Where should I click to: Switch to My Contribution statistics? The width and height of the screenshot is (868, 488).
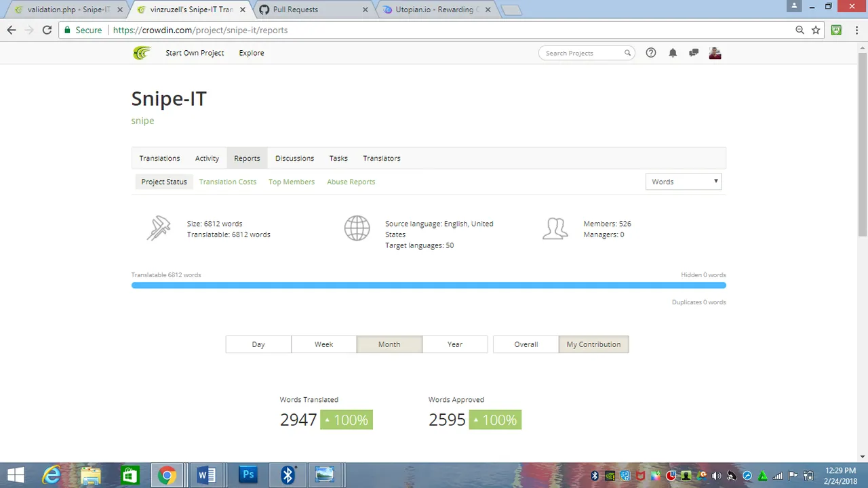tap(594, 344)
